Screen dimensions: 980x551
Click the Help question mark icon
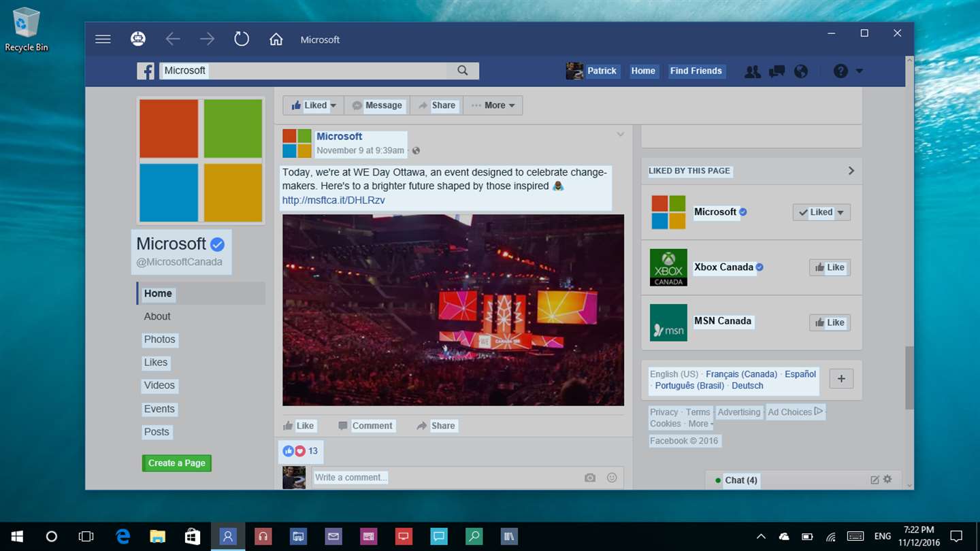point(841,71)
